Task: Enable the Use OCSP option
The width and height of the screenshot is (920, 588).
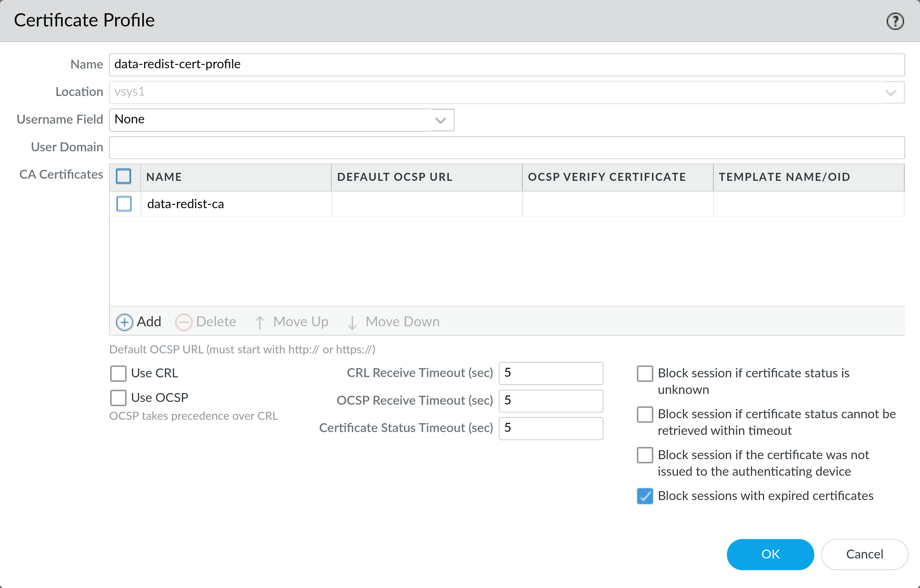Action: 118,398
